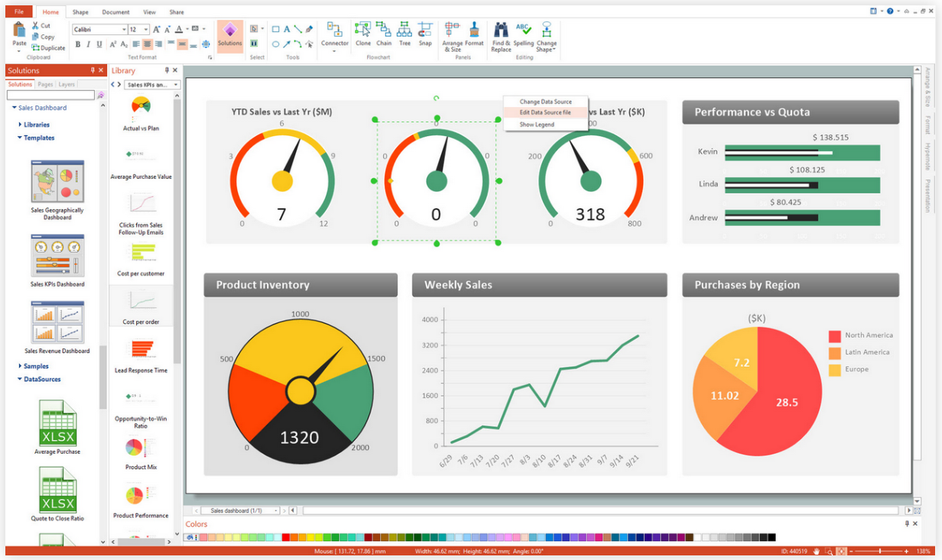Choose the Tree flowchart tool
The image size is (942, 560).
coord(405,34)
